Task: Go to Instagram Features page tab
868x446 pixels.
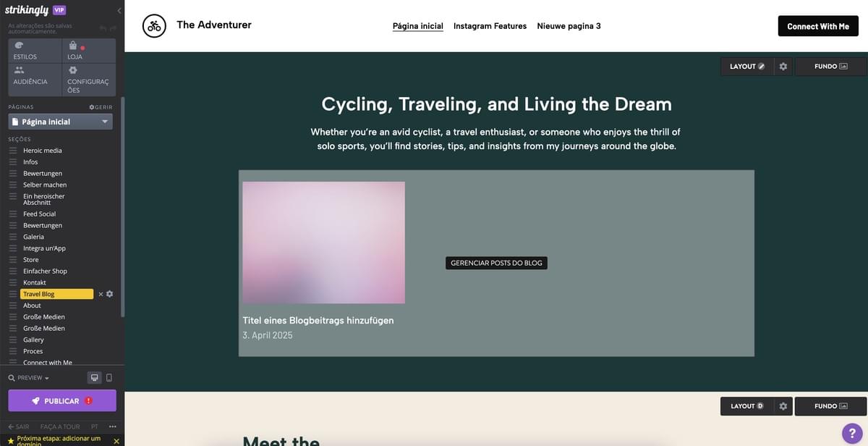Action: coord(490,26)
